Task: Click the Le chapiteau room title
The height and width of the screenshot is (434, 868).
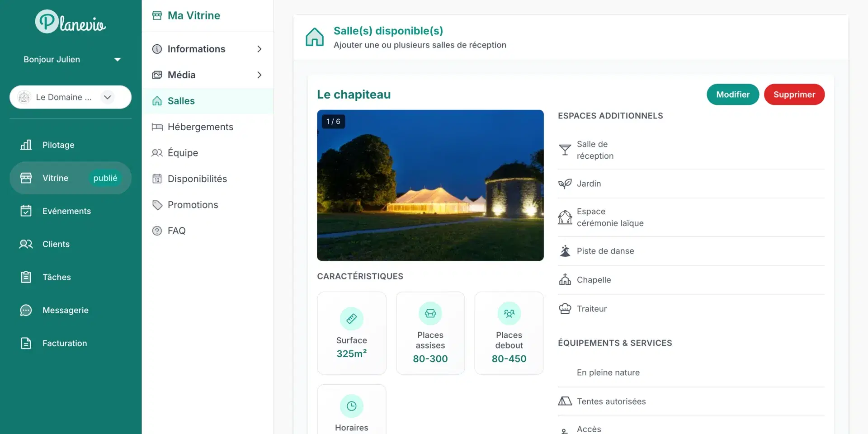Action: [354, 94]
